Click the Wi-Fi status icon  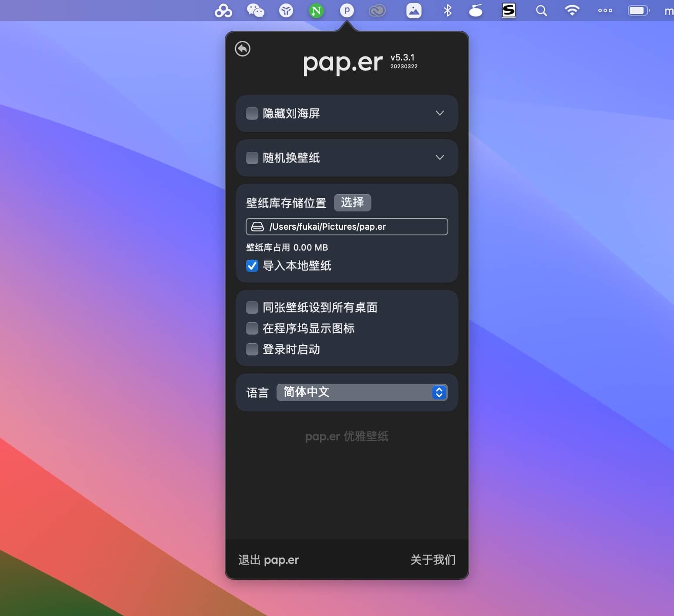pyautogui.click(x=572, y=10)
